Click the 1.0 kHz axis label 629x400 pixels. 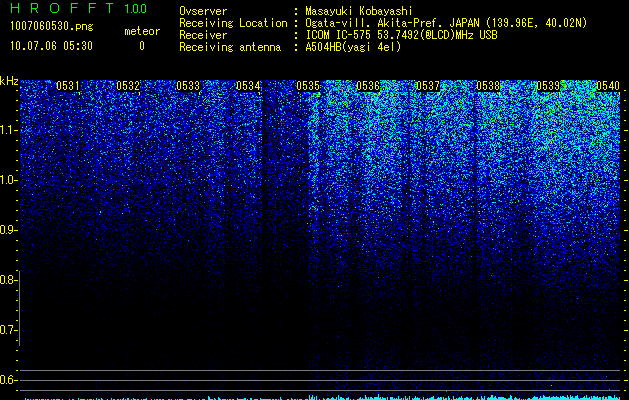pyautogui.click(x=7, y=180)
